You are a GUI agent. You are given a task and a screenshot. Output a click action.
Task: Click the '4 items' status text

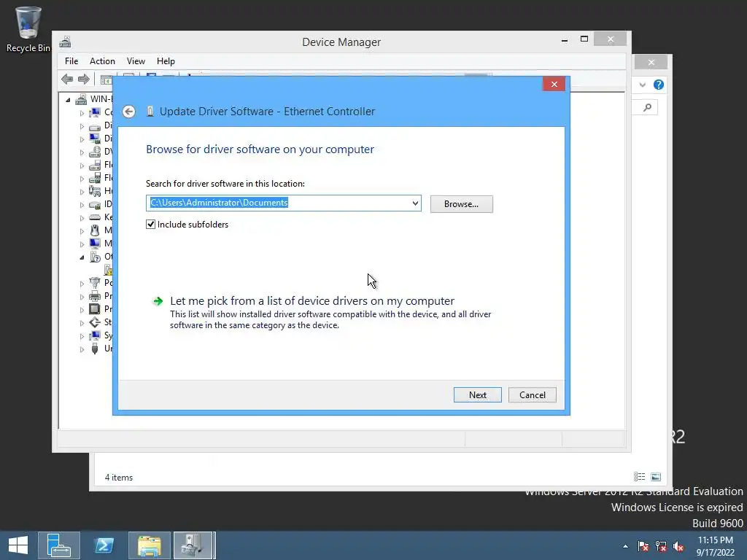pyautogui.click(x=119, y=477)
